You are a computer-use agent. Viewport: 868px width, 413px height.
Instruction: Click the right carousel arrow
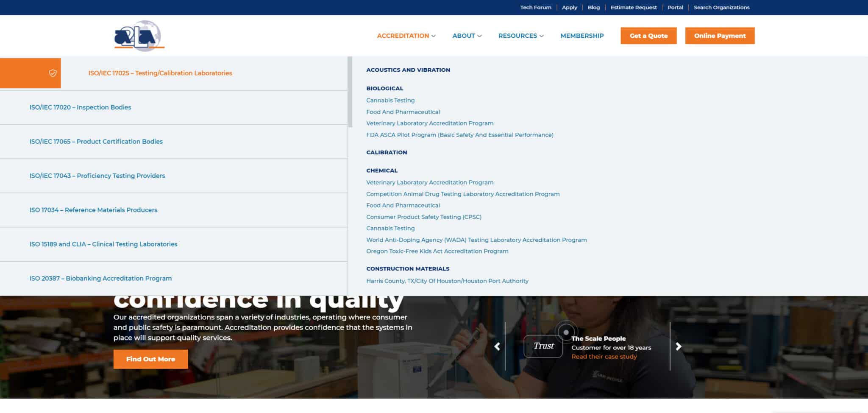[x=678, y=347]
